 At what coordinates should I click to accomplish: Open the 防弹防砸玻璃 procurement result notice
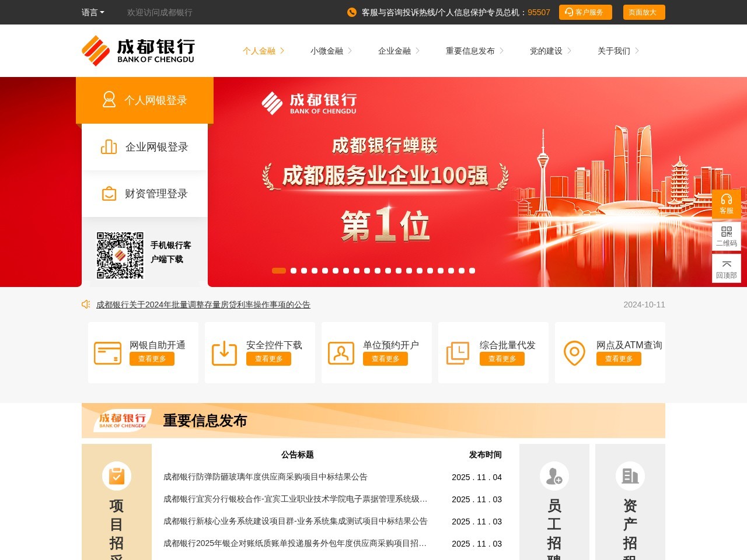(266, 477)
